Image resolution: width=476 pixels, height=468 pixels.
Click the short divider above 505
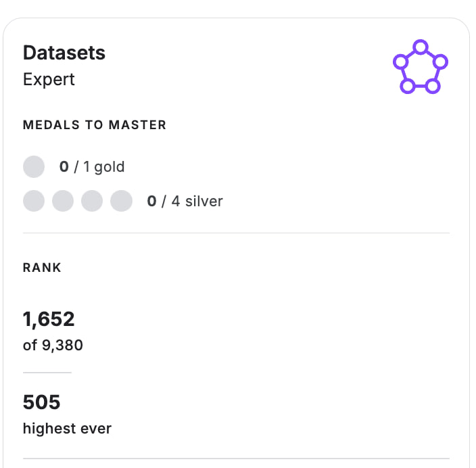click(47, 373)
